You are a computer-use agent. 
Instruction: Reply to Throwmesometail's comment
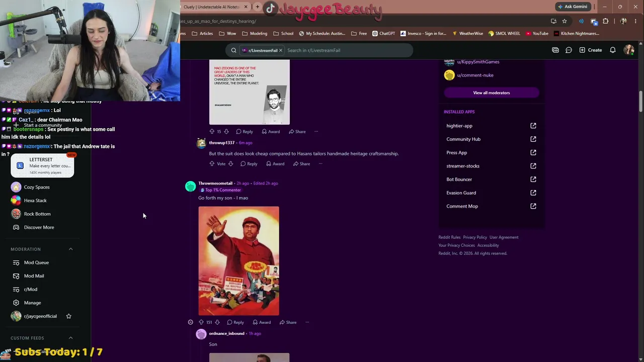[x=235, y=322]
